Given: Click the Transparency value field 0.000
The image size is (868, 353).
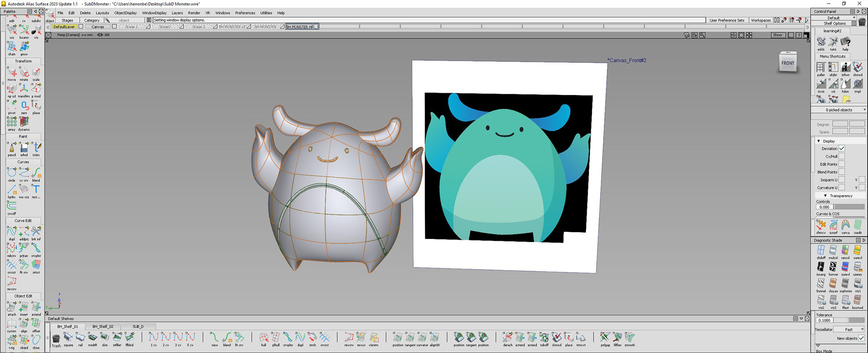Looking at the screenshot, I should point(824,207).
